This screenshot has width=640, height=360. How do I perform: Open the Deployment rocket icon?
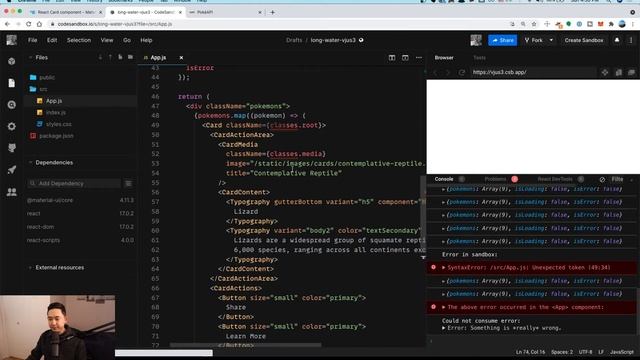(11, 170)
